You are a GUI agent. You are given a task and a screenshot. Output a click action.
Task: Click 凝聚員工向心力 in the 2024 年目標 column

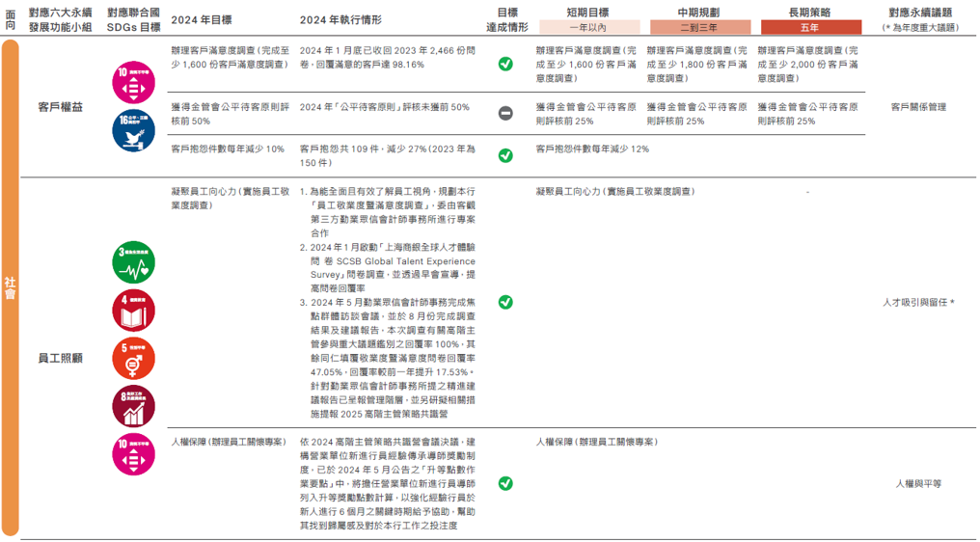(230, 198)
